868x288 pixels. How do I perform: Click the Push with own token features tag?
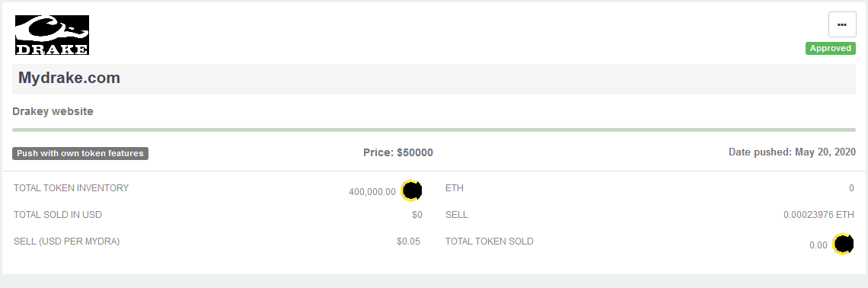(80, 153)
